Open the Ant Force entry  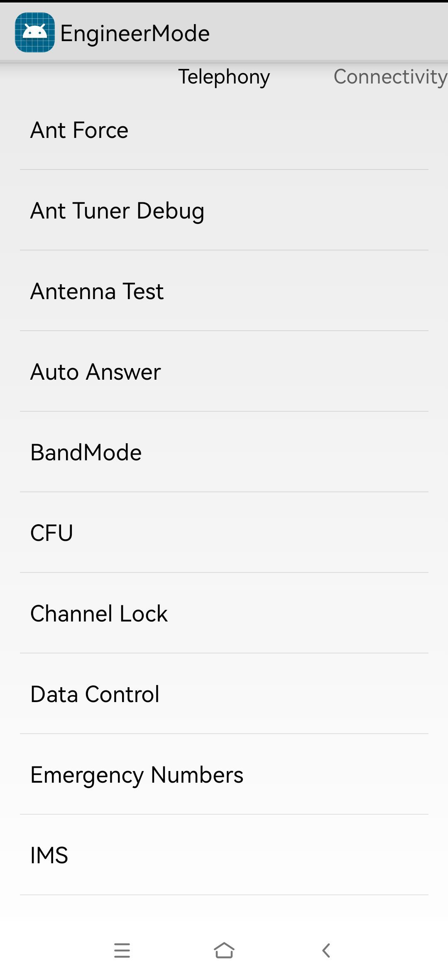pos(224,130)
